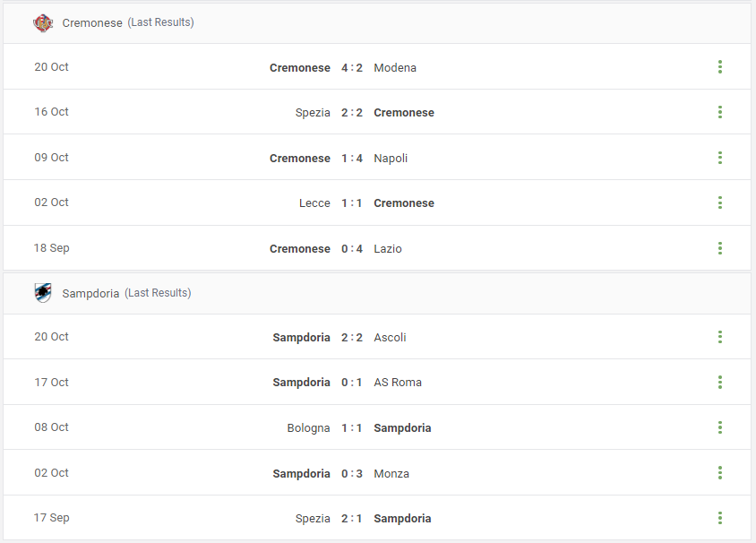Viewport: 756px width, 543px height.
Task: Open three-dot menu for Cremonese vs Napoli
Action: pos(720,158)
